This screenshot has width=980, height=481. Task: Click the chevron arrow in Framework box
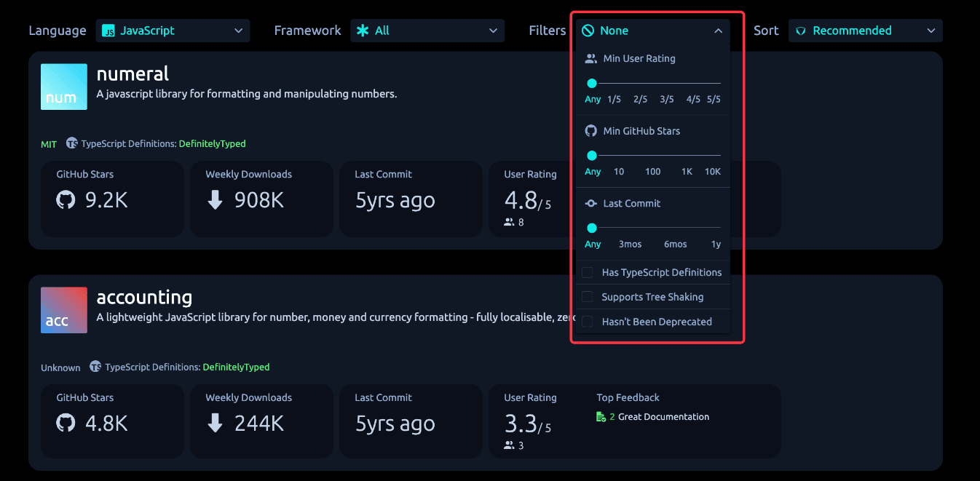(x=493, y=31)
